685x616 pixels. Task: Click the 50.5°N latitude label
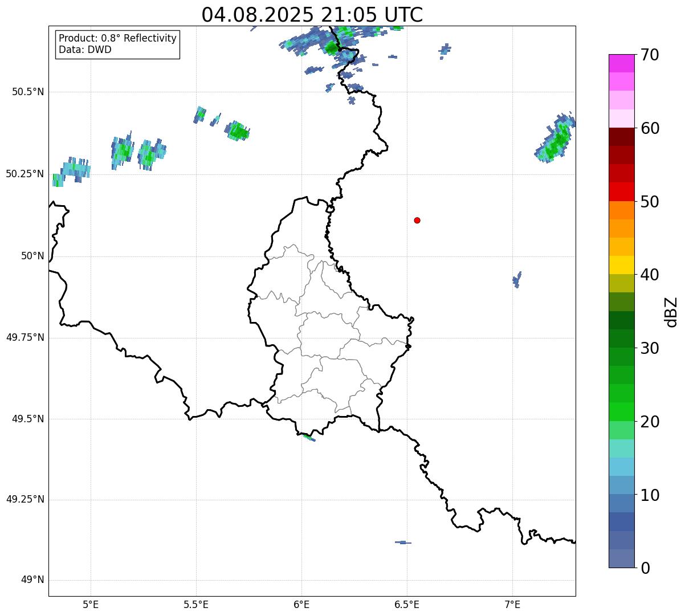point(28,92)
